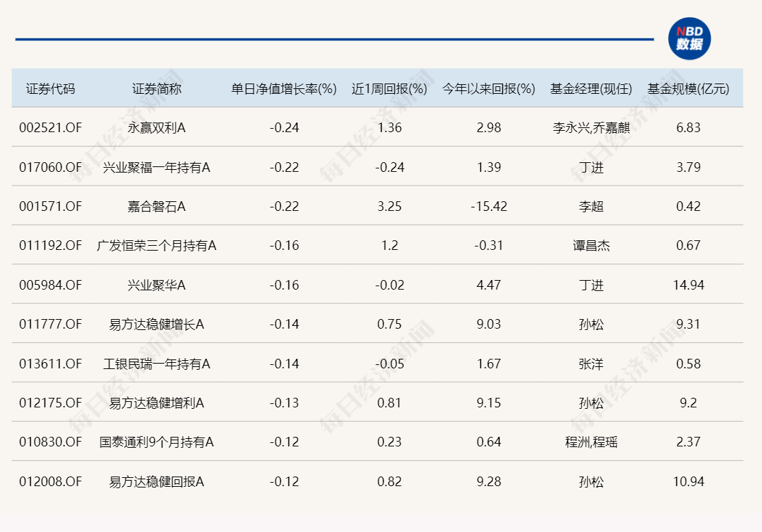
Task: Click weekly return value 3.25
Action: 389,206
